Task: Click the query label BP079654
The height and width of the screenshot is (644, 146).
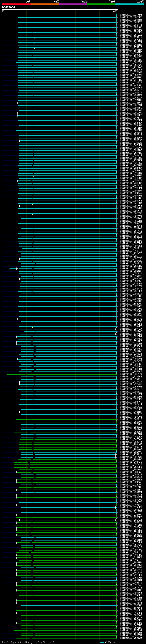Action: pyautogui.click(x=8, y=7)
